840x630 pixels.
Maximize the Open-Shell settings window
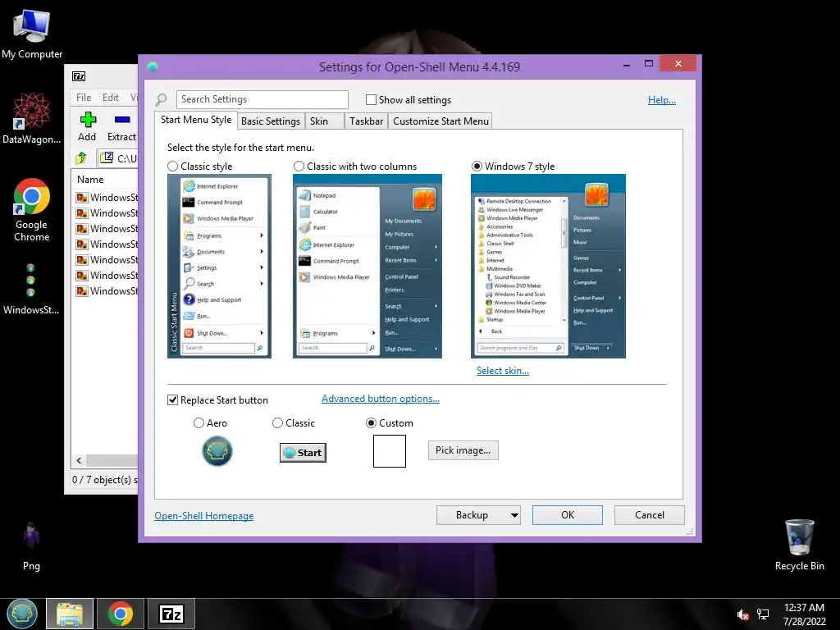click(649, 64)
